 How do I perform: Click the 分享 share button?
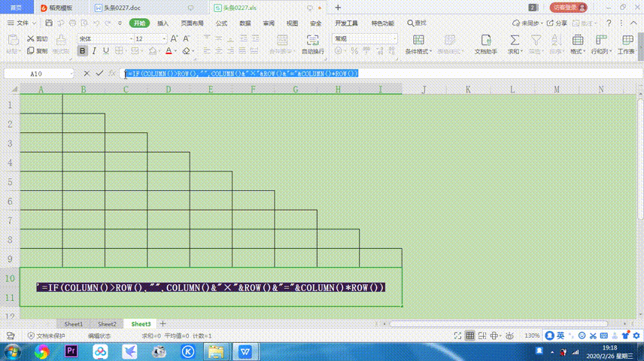pos(557,23)
